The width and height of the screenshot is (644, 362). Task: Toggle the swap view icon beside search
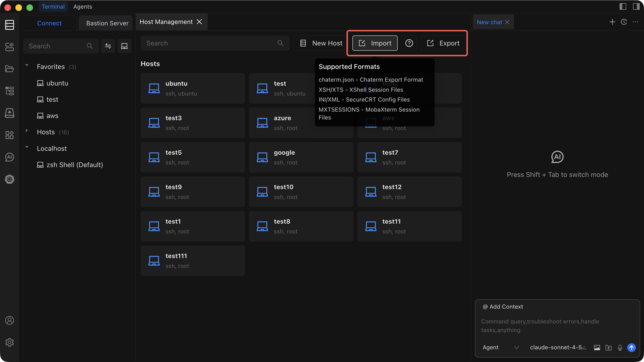click(108, 46)
